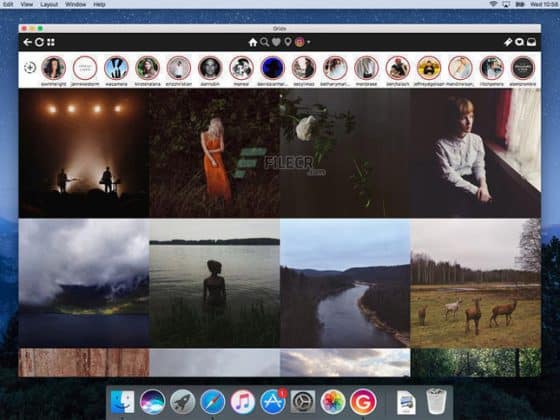Open the chat bubble icon in toolbar
This screenshot has height=420, width=560.
[519, 42]
